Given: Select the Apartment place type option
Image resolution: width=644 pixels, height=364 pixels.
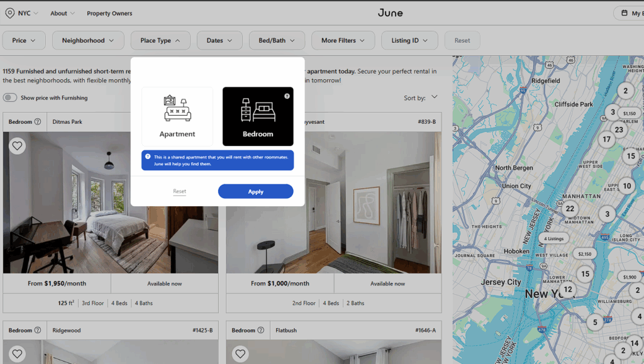Looking at the screenshot, I should 177,116.
